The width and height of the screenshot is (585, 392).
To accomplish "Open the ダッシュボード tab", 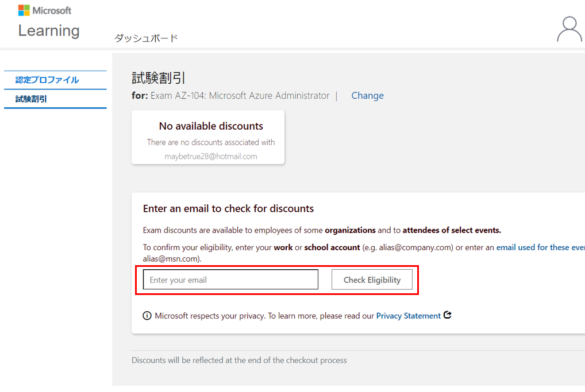I will click(146, 38).
